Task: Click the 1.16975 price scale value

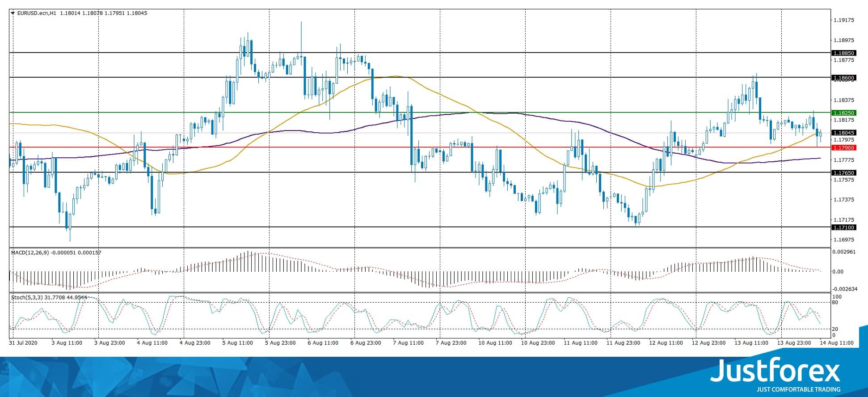Action: click(844, 240)
